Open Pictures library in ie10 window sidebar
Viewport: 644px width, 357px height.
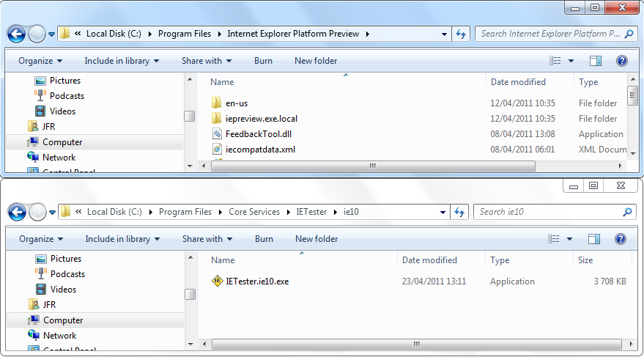point(59,259)
